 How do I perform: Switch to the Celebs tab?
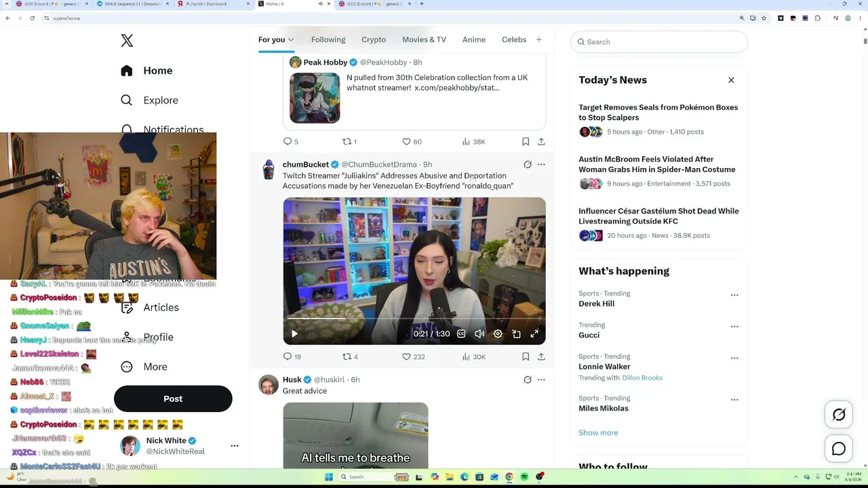pyautogui.click(x=514, y=39)
